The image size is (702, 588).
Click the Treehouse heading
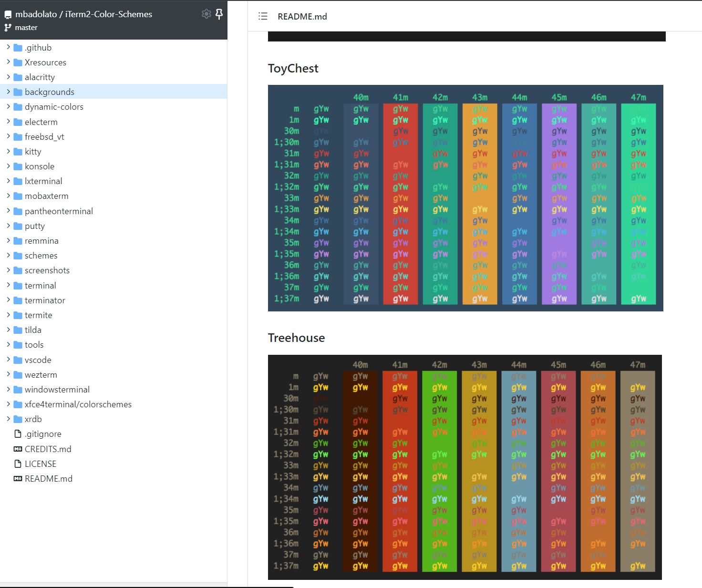click(297, 338)
